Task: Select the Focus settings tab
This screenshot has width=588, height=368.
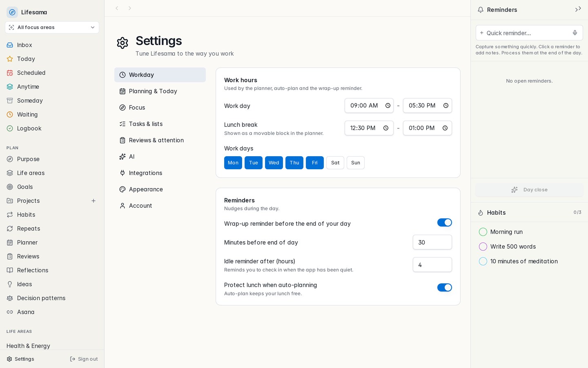Action: tap(160, 108)
